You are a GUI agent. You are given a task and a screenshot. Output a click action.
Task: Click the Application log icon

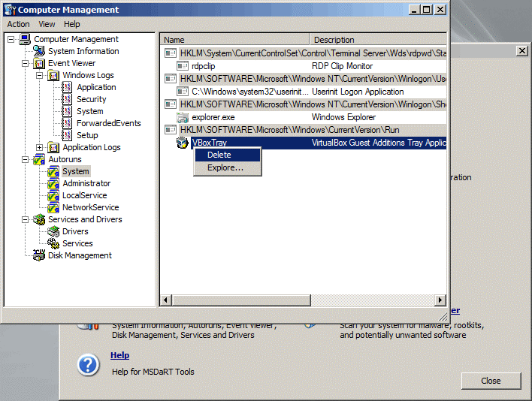point(67,87)
